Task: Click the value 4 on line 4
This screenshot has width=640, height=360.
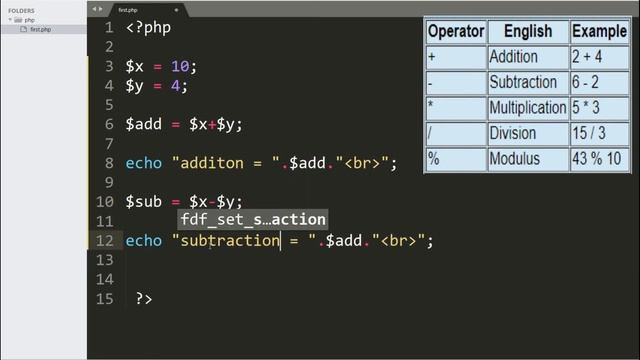Action: pyautogui.click(x=176, y=86)
